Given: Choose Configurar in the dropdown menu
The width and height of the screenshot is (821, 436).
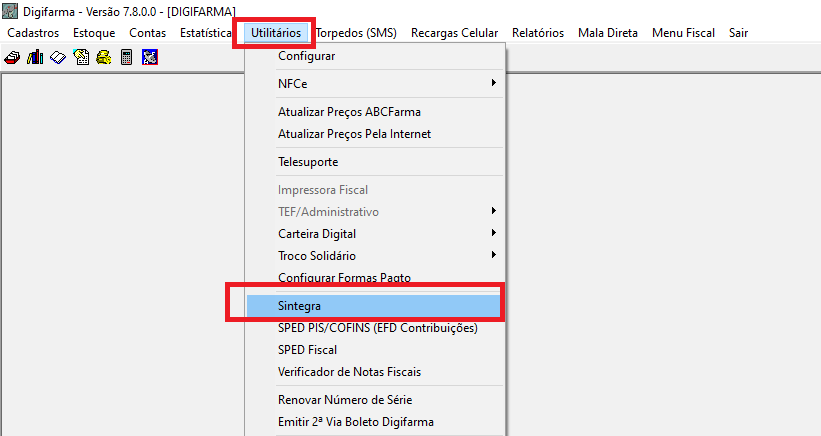Looking at the screenshot, I should point(306,56).
